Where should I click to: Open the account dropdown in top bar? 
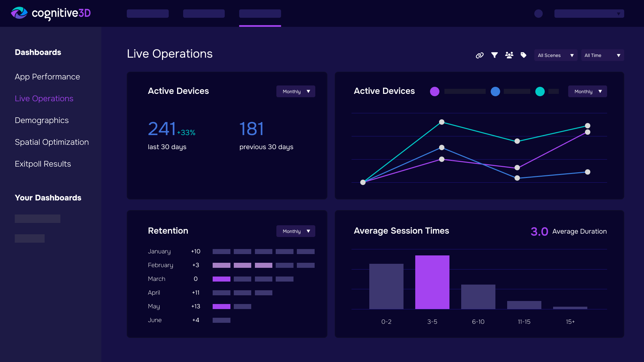(x=589, y=13)
